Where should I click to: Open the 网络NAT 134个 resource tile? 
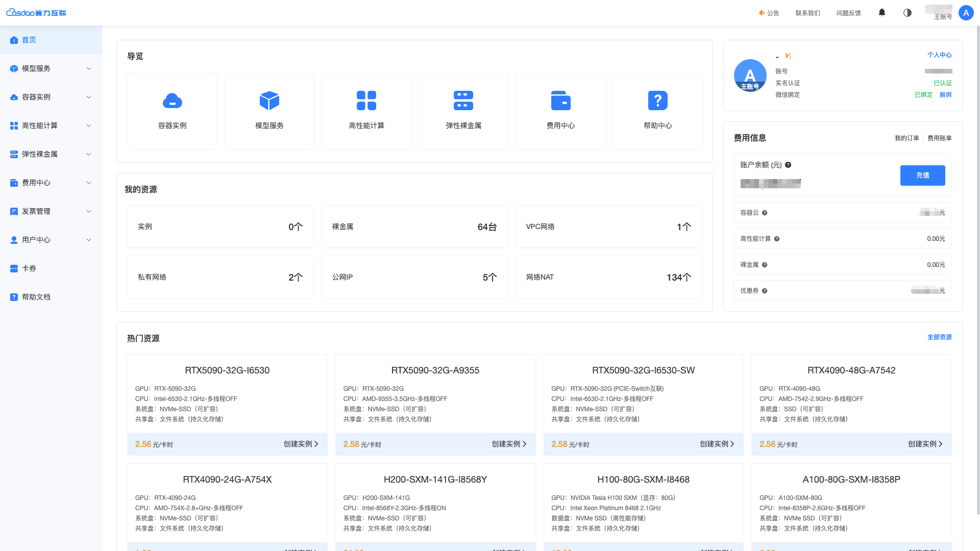(609, 277)
